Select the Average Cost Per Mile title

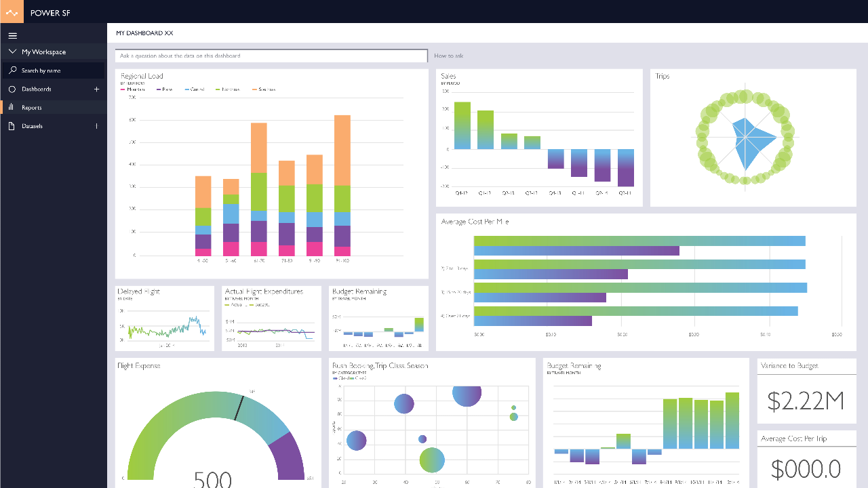click(x=475, y=222)
